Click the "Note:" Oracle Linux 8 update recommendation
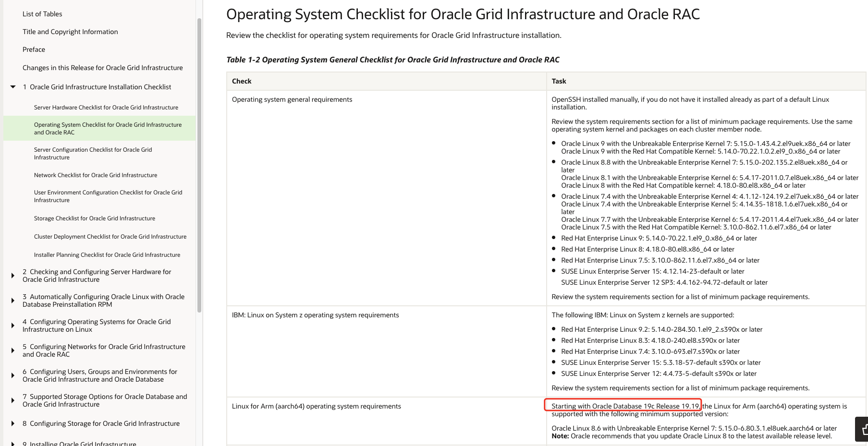The width and height of the screenshot is (868, 446). (x=692, y=436)
